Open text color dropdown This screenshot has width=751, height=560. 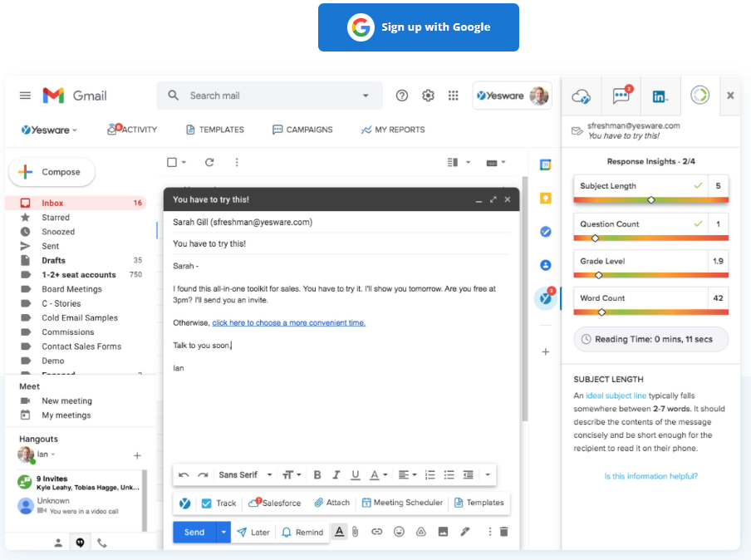coord(378,474)
